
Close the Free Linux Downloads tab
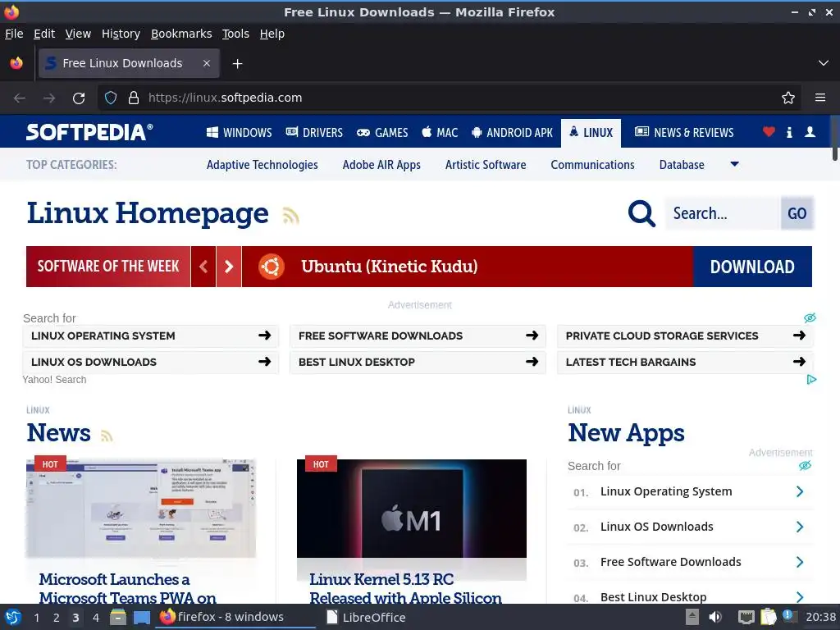207,63
